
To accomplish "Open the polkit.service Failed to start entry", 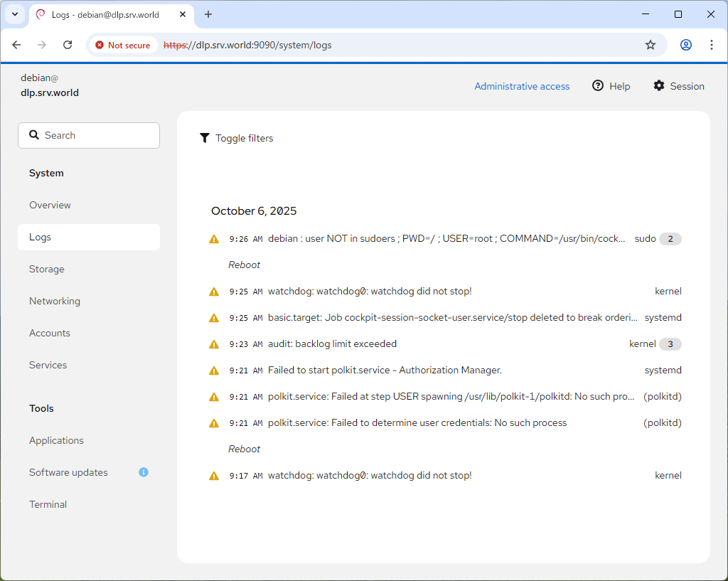I will [x=385, y=371].
